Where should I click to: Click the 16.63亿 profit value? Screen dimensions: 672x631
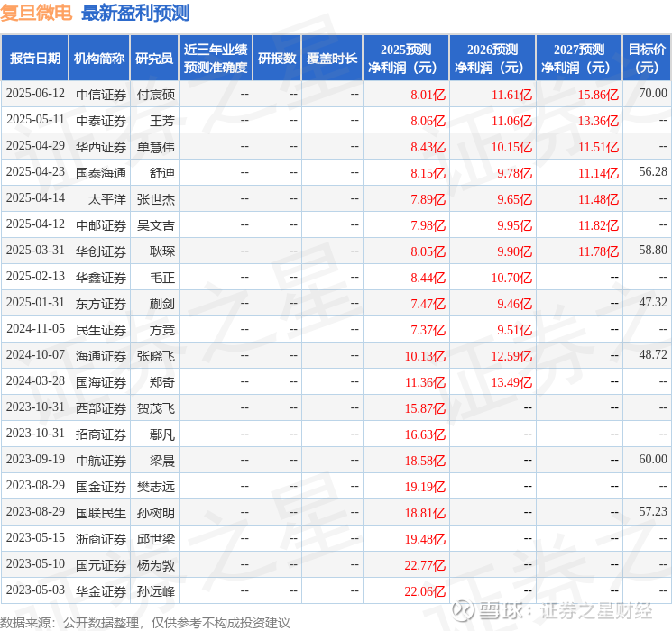[425, 434]
